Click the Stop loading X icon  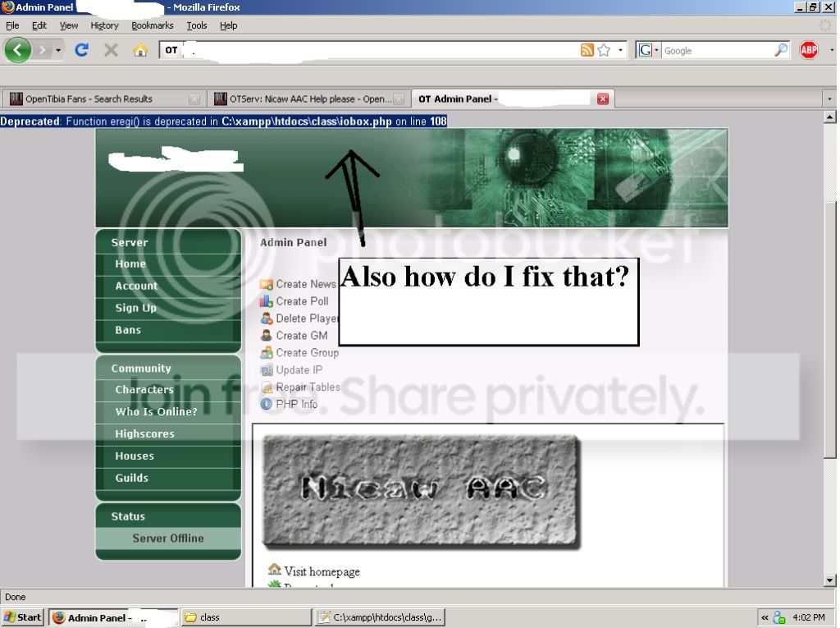point(111,50)
